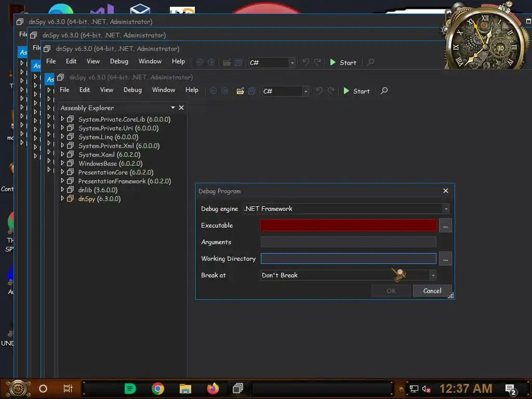Click Cancel in Debug Program dialog
Screen dimensions: 532x399
pyautogui.click(x=432, y=291)
